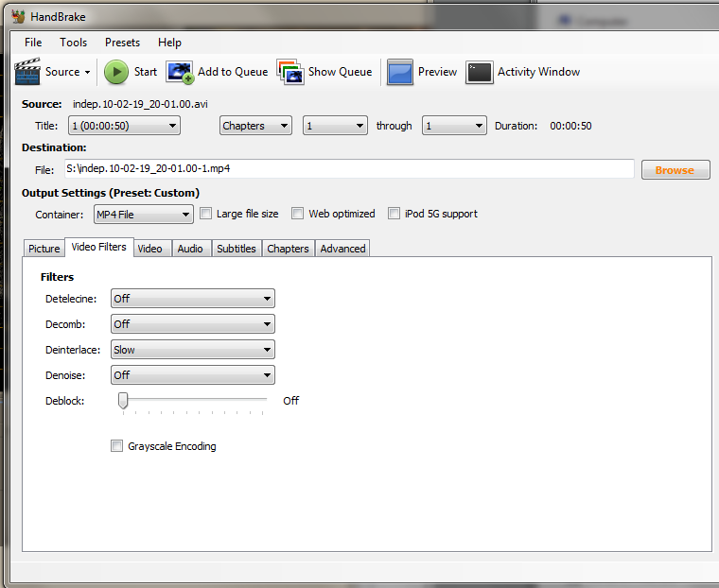Open the start chapter dropdown before 'through'
This screenshot has height=588, width=719.
(335, 126)
